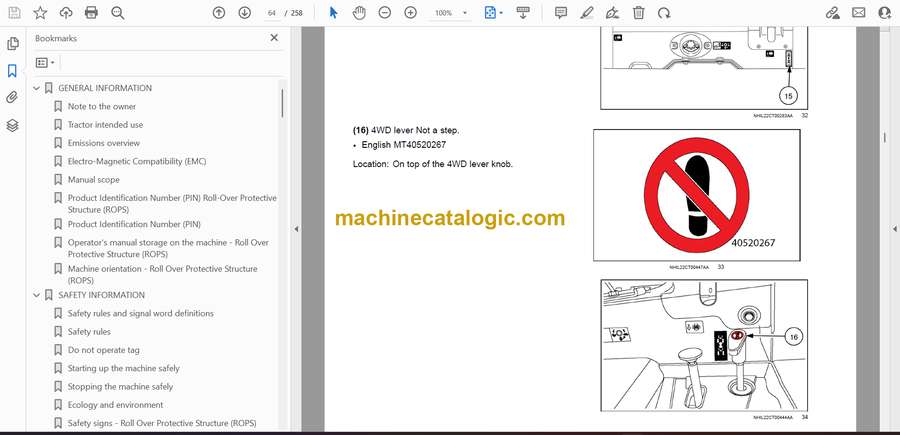This screenshot has height=435, width=900.
Task: Open the layers panel icon
Action: (13, 125)
